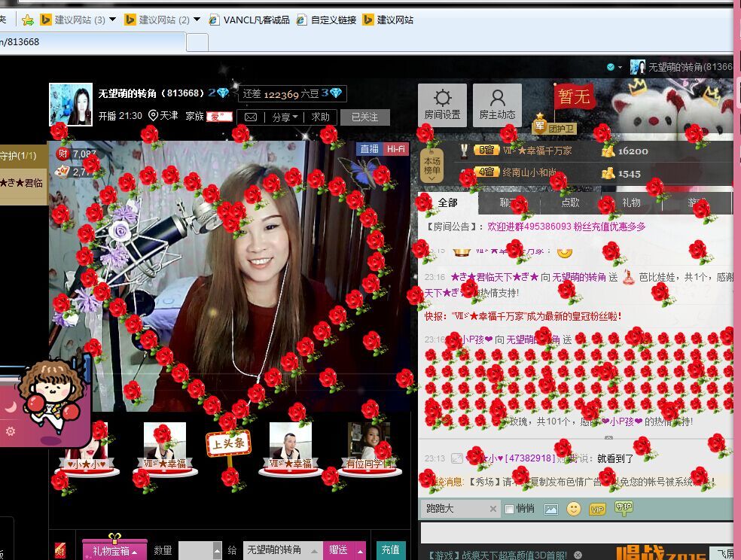Open the 建议网站 (2) bookmark folder dropdown
Viewport: 741px width, 560px height.
(197, 20)
